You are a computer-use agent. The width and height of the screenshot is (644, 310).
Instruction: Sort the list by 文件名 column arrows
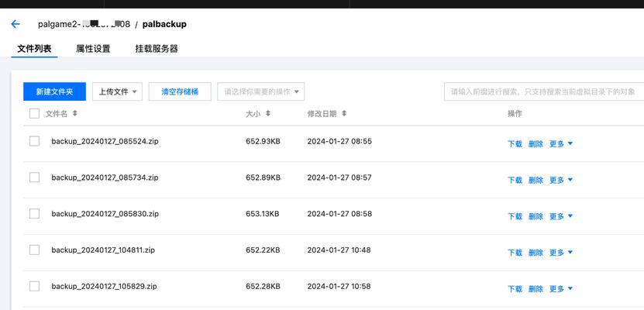(x=74, y=113)
